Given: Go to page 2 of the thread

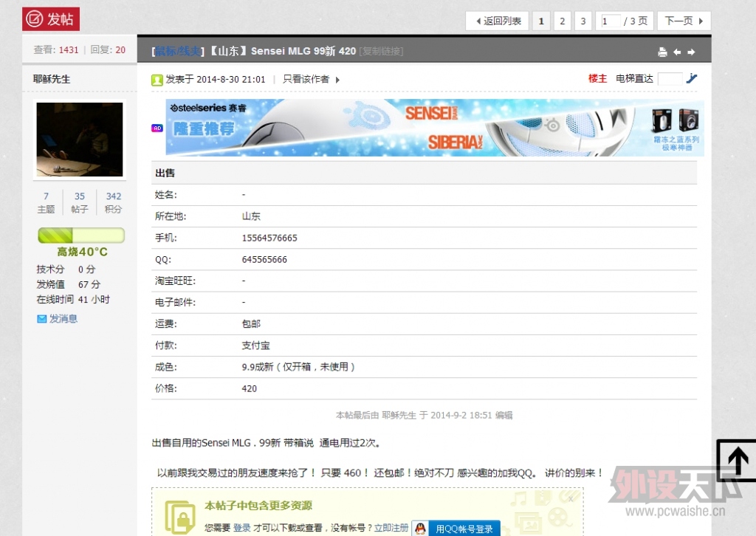Looking at the screenshot, I should [562, 21].
